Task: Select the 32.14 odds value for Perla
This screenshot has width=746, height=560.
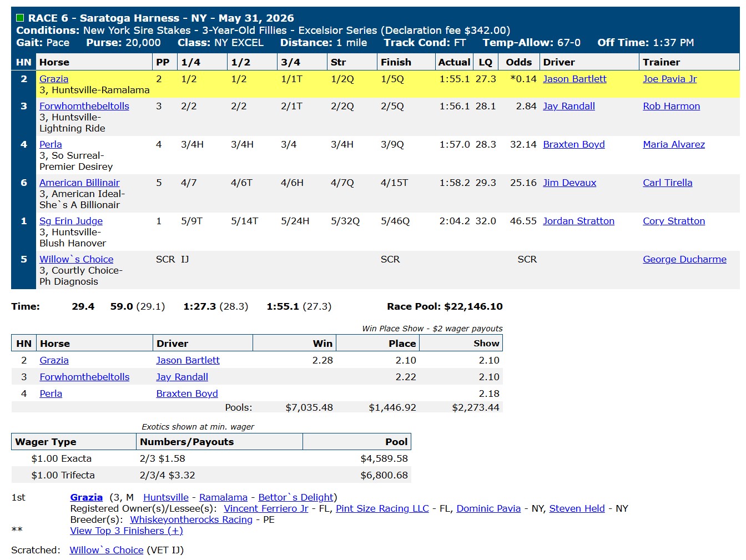Action: pyautogui.click(x=523, y=144)
